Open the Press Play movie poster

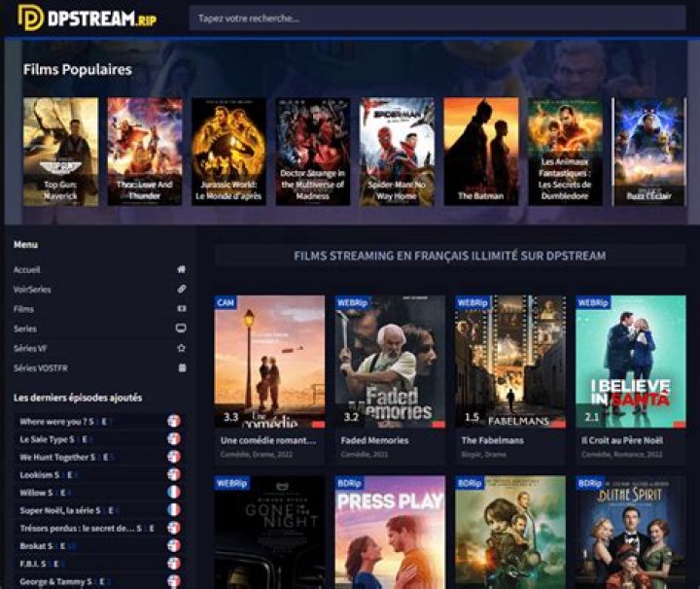(390, 533)
